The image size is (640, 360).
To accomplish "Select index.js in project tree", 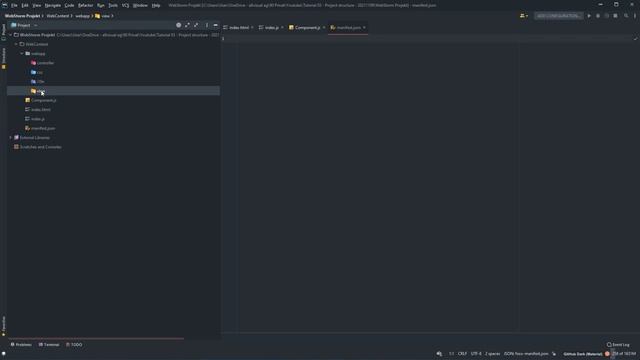I will point(35,119).
